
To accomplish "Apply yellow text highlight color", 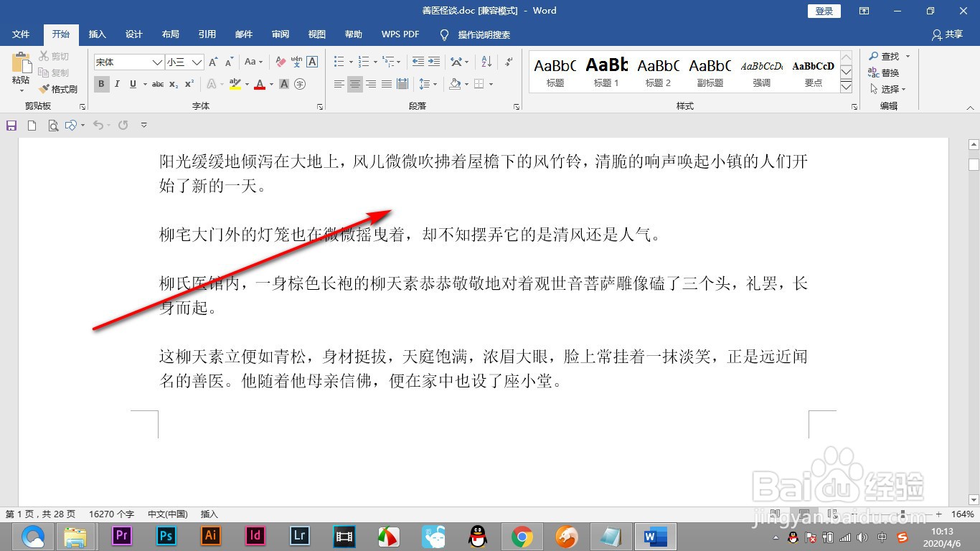I will (x=235, y=84).
